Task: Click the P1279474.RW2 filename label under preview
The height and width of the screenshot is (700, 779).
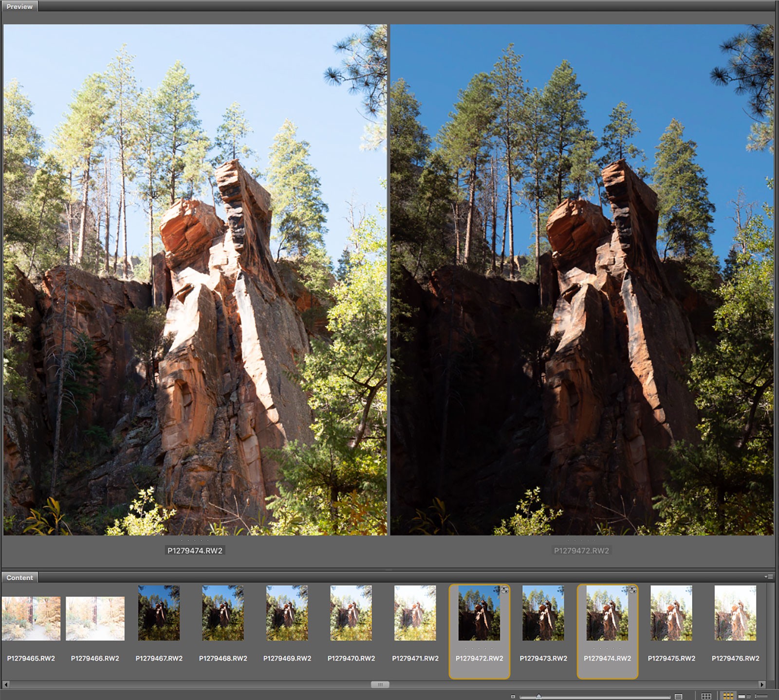Action: (x=195, y=551)
